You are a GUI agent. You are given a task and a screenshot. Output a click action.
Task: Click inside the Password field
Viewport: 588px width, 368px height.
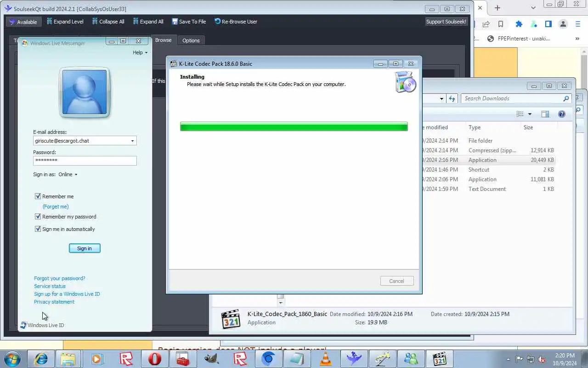tap(85, 161)
